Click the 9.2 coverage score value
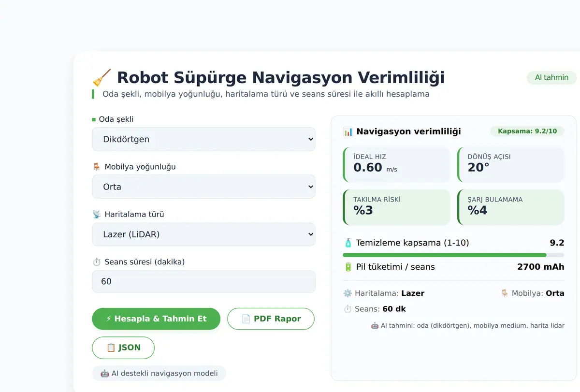Image resolution: width=580 pixels, height=392 pixels. click(x=557, y=243)
